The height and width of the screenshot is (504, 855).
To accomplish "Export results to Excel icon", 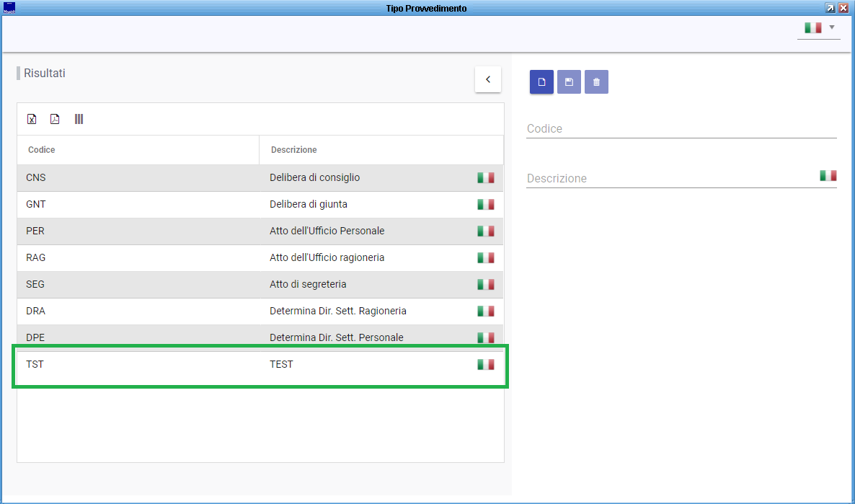I will pos(32,119).
